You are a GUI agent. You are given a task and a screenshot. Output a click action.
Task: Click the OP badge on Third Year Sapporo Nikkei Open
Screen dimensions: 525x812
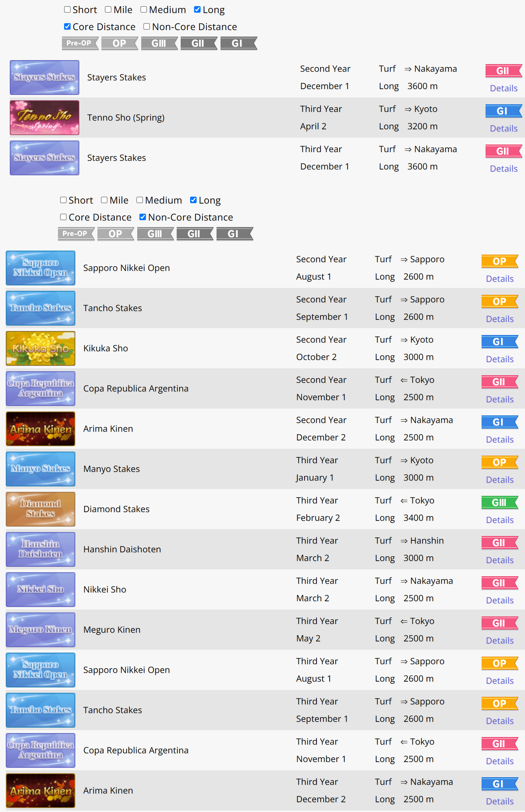pos(500,664)
